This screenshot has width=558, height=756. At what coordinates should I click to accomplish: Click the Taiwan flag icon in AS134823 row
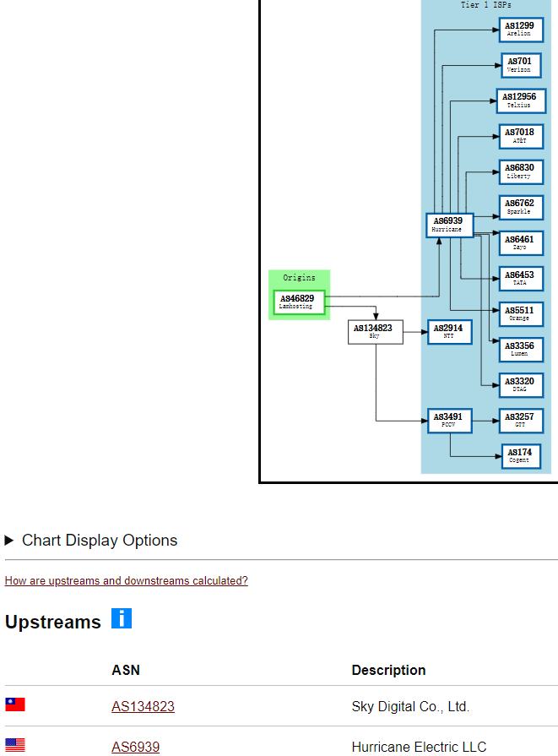[x=15, y=704]
